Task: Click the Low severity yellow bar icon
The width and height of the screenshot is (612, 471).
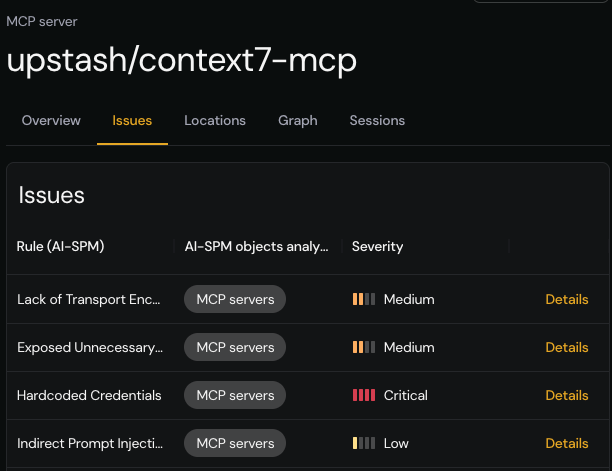Action: point(364,443)
